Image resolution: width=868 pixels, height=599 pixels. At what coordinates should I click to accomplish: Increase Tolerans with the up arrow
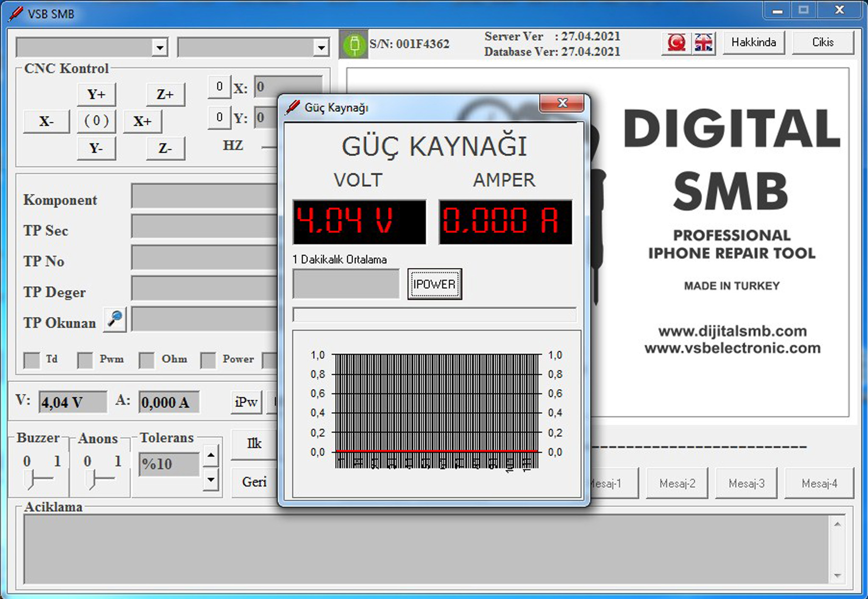[x=211, y=455]
